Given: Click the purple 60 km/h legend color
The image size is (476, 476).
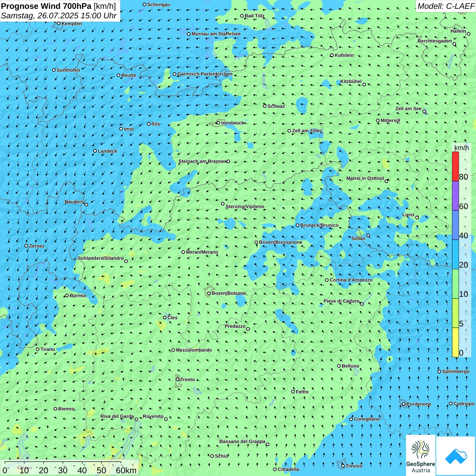Looking at the screenshot, I should click(x=455, y=196).
